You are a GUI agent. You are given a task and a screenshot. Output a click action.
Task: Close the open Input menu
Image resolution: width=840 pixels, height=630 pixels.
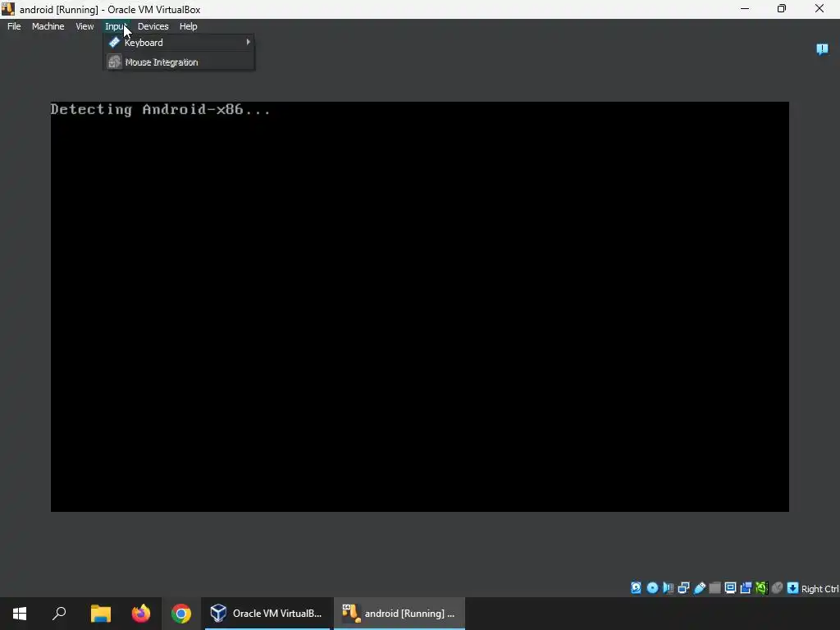[x=116, y=26]
